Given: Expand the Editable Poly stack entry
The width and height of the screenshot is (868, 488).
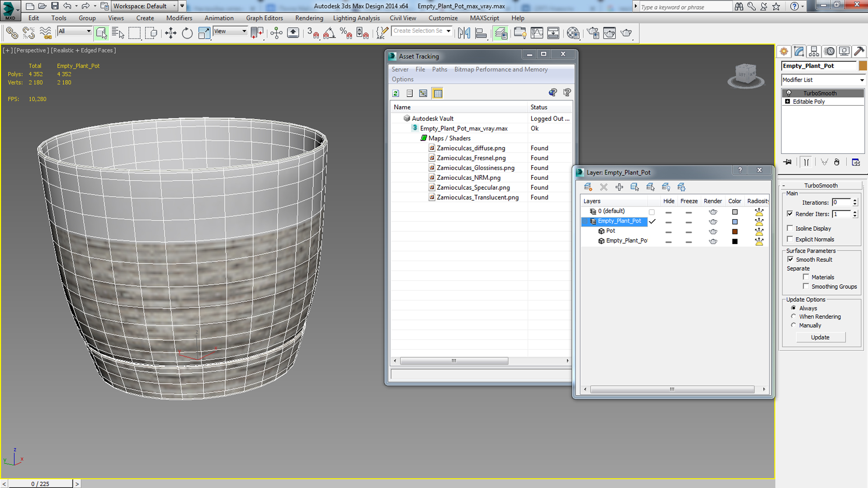Looking at the screenshot, I should tap(788, 101).
